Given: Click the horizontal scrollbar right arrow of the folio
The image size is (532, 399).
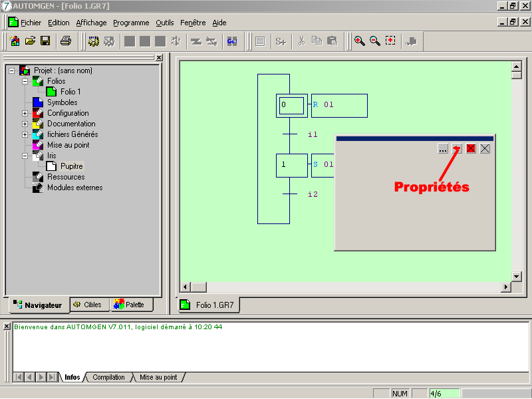Looking at the screenshot, I should 506,287.
